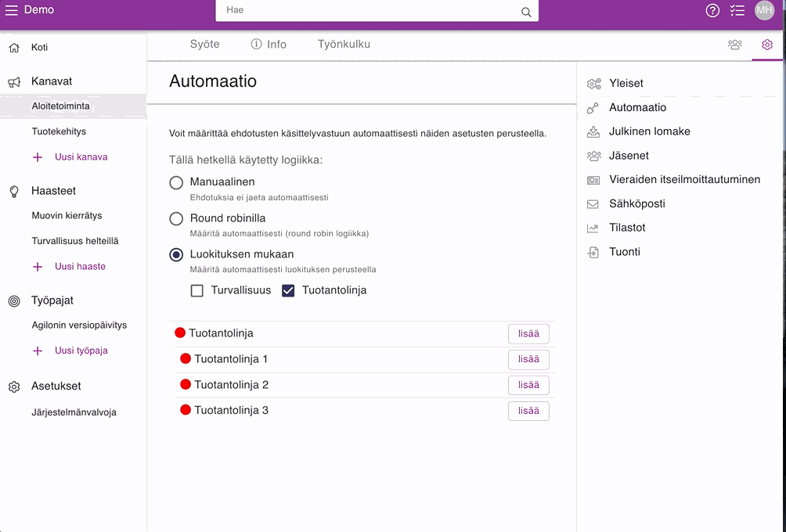Click the Asetukset gear icon in sidebar
786x532 pixels.
[x=14, y=386]
